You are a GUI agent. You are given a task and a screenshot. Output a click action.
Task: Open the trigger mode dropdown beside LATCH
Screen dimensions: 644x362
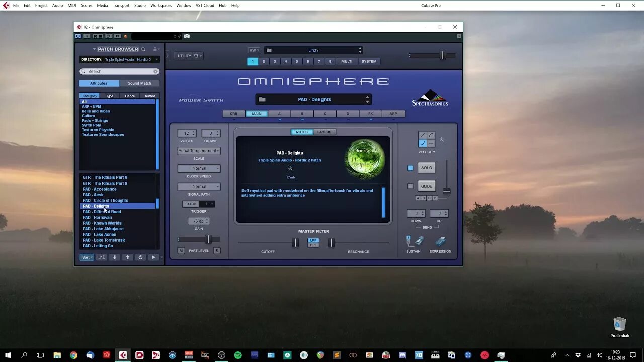pyautogui.click(x=207, y=204)
